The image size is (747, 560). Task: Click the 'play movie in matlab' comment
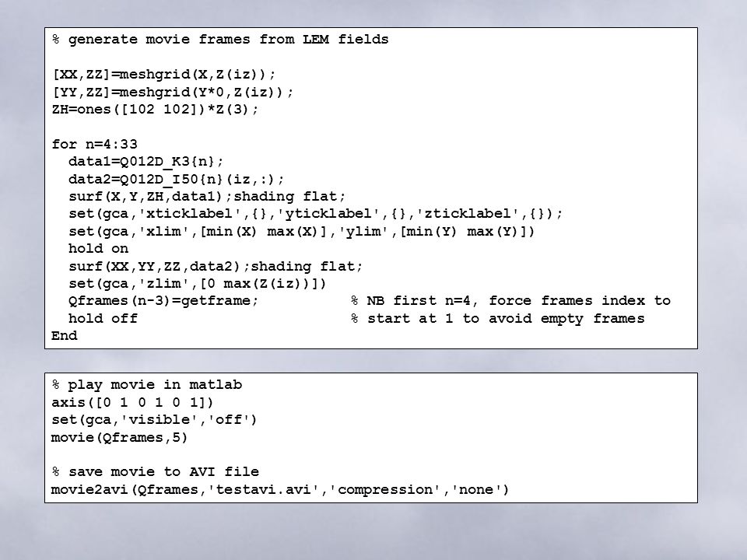(x=147, y=385)
